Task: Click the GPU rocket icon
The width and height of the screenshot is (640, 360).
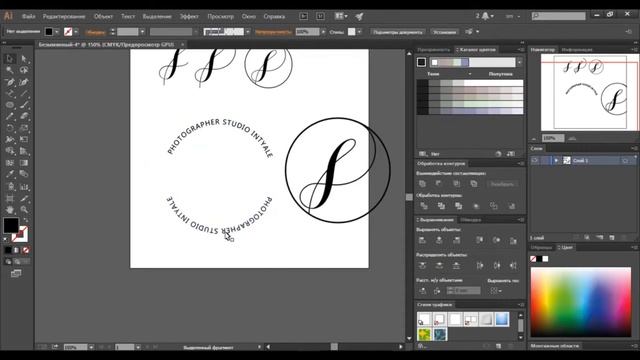Action: click(359, 16)
